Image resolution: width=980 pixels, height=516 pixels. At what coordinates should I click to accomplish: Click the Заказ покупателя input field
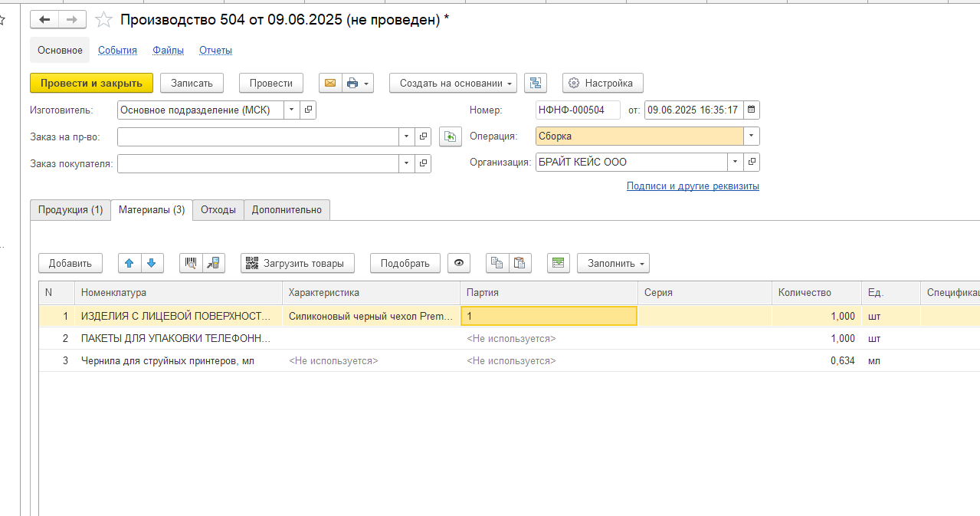tap(257, 163)
